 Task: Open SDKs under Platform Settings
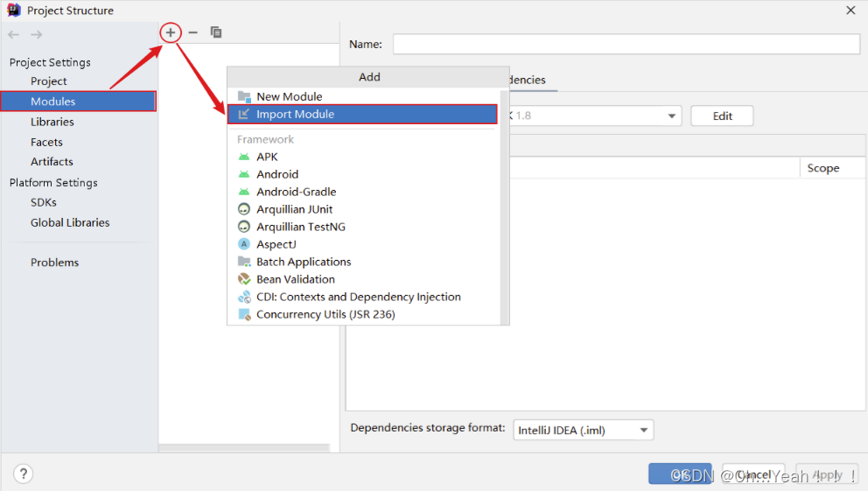click(x=43, y=202)
